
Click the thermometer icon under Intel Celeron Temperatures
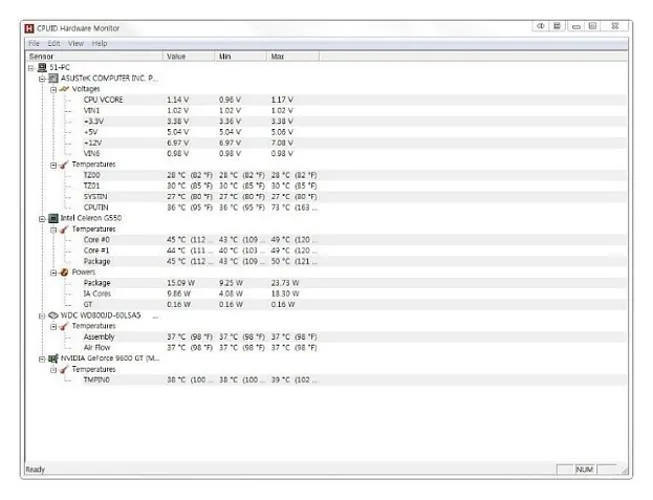pyautogui.click(x=64, y=229)
